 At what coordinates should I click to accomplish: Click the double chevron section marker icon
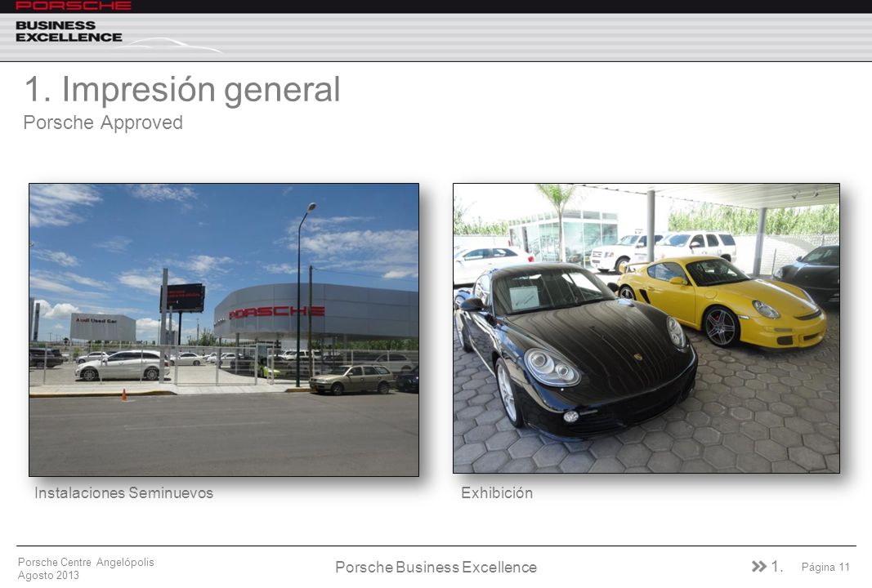759,566
